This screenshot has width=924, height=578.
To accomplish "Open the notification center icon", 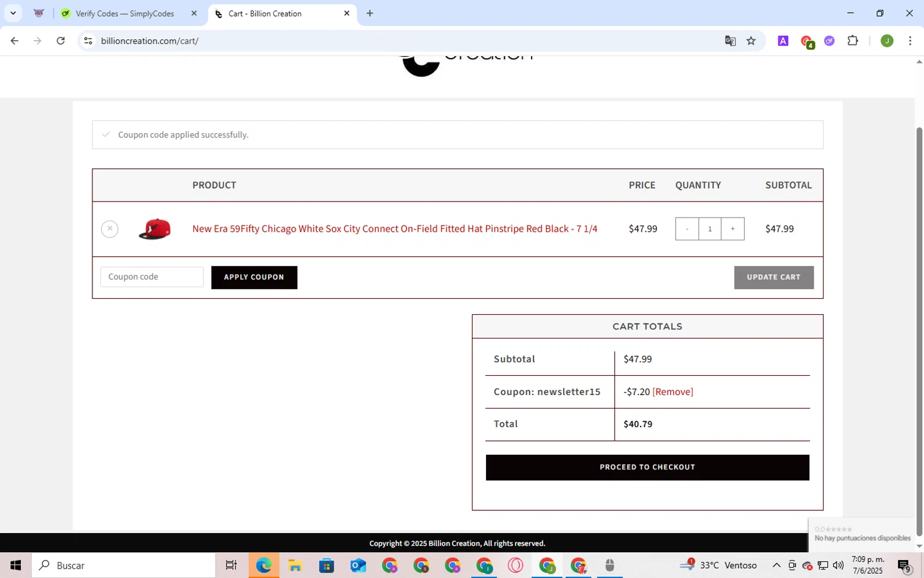I will pos(904,565).
